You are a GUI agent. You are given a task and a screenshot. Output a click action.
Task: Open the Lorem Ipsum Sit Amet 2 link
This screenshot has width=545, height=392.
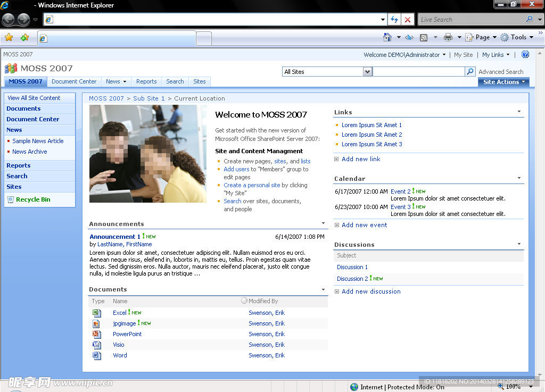371,135
